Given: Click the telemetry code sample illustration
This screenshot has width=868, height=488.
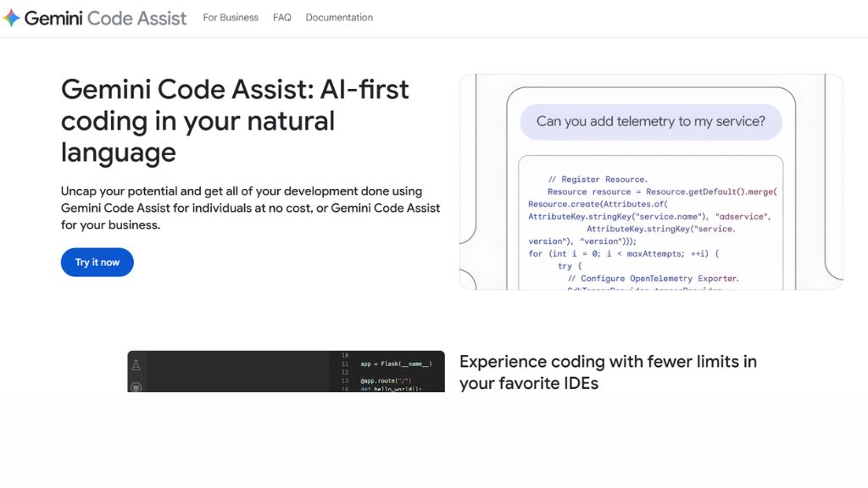Looking at the screenshot, I should (651, 182).
